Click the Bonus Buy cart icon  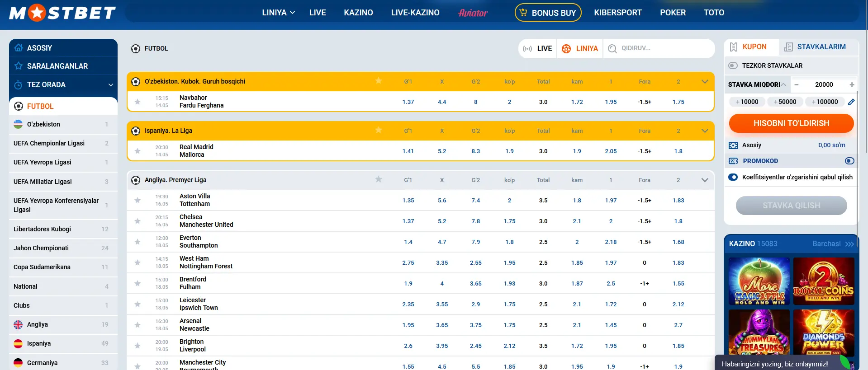pyautogui.click(x=523, y=13)
